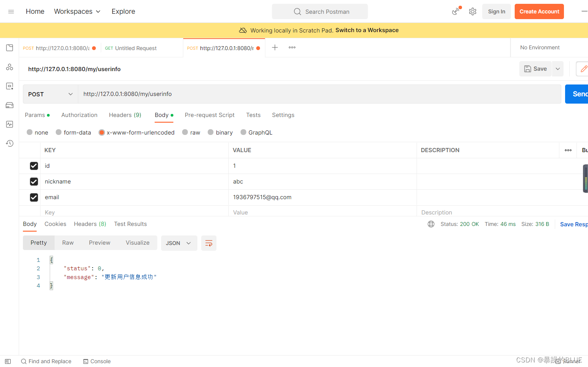Switch to the Authorization tab
Image resolution: width=588 pixels, height=367 pixels.
[x=79, y=115]
